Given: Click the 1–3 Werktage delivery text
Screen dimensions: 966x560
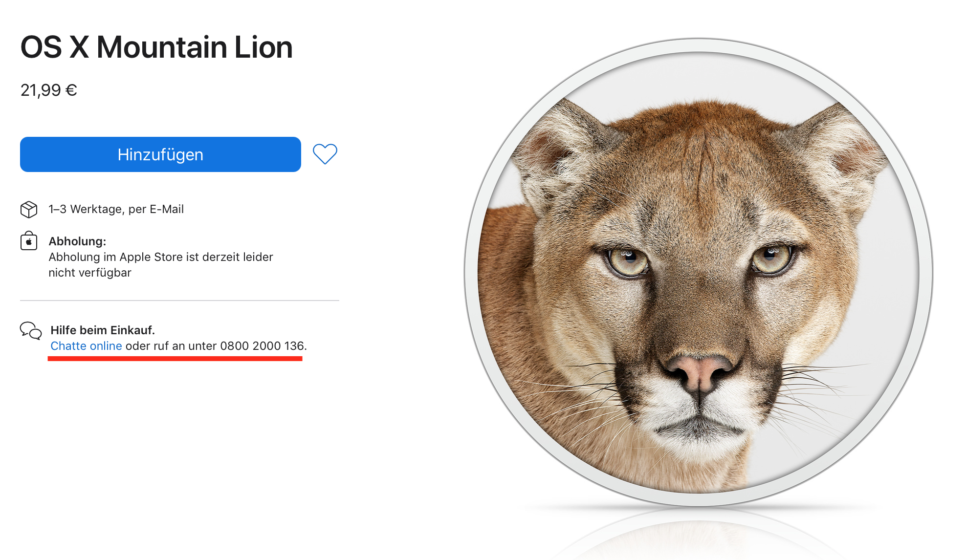Looking at the screenshot, I should 116,209.
